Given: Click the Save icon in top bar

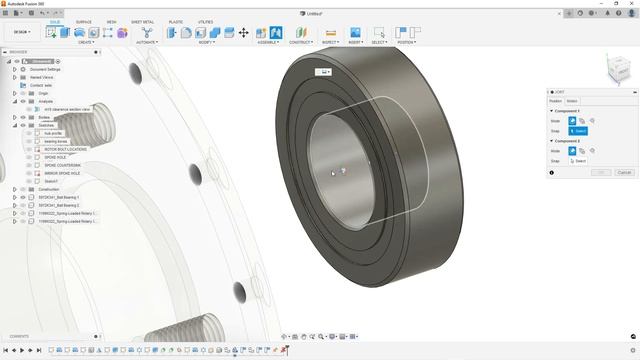Looking at the screenshot, I should (31, 13).
